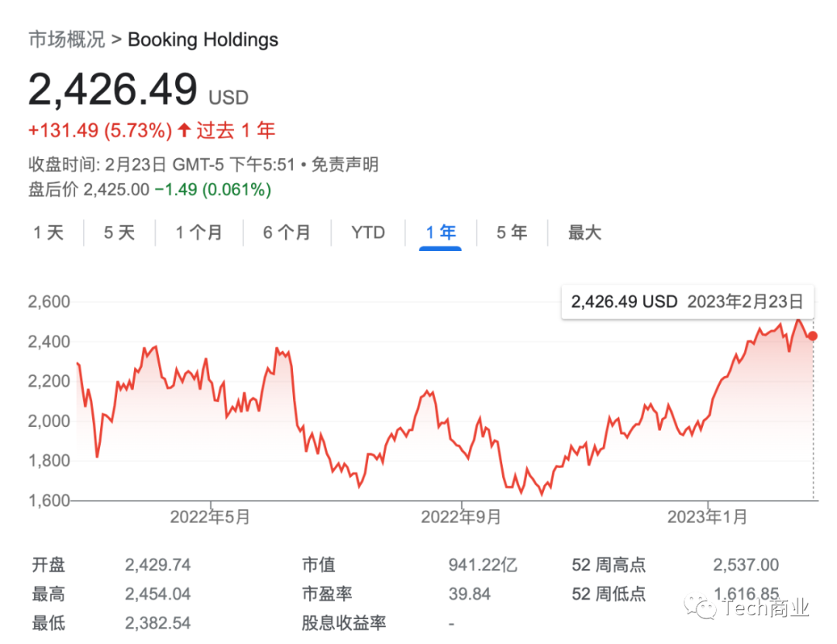Choose the 最大 range tab
The width and height of the screenshot is (837, 644).
pos(584,232)
